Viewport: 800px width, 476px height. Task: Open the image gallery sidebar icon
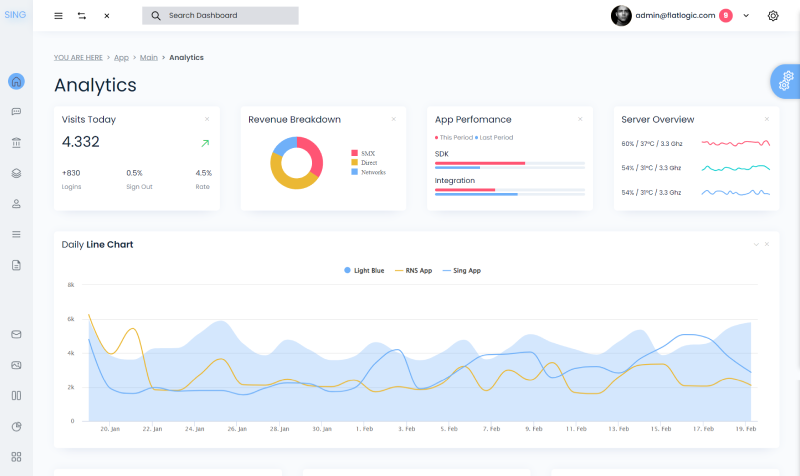(16, 365)
